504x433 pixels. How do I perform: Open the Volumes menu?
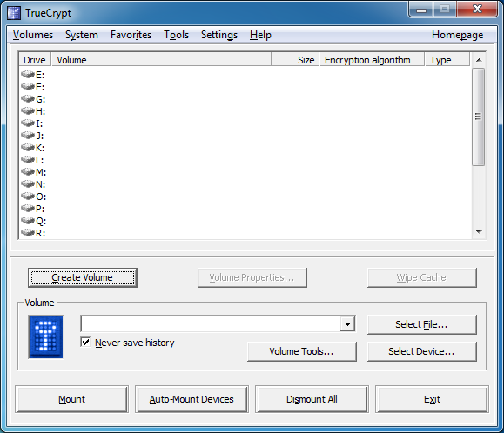33,35
